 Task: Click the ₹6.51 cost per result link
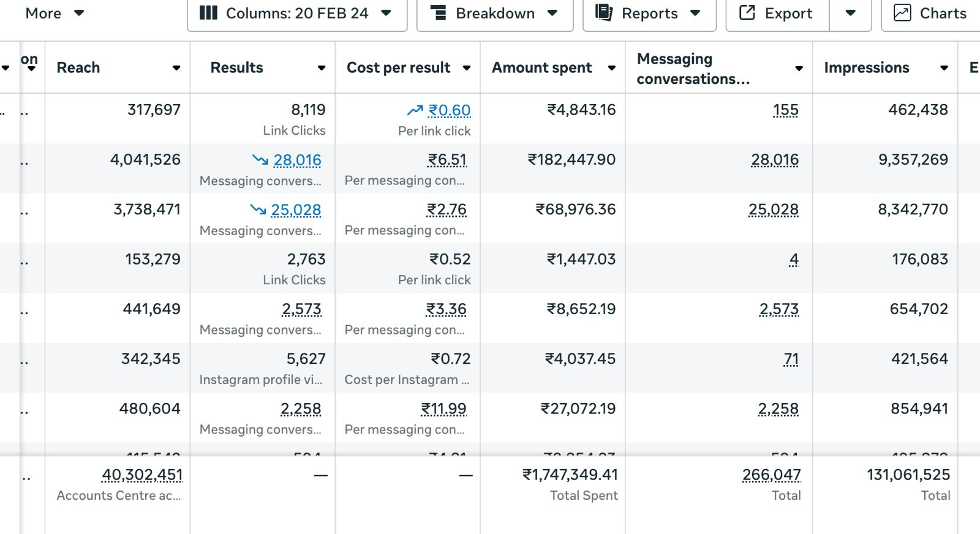tap(447, 160)
